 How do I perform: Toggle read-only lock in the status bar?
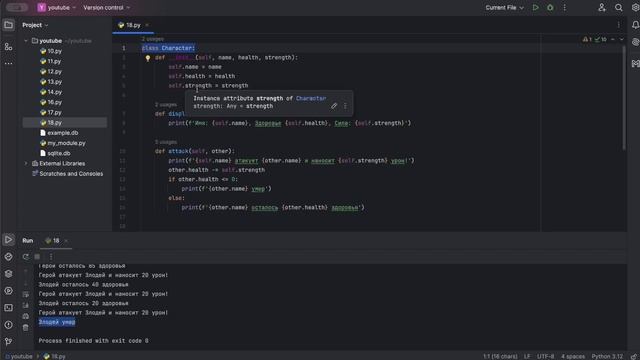634,356
